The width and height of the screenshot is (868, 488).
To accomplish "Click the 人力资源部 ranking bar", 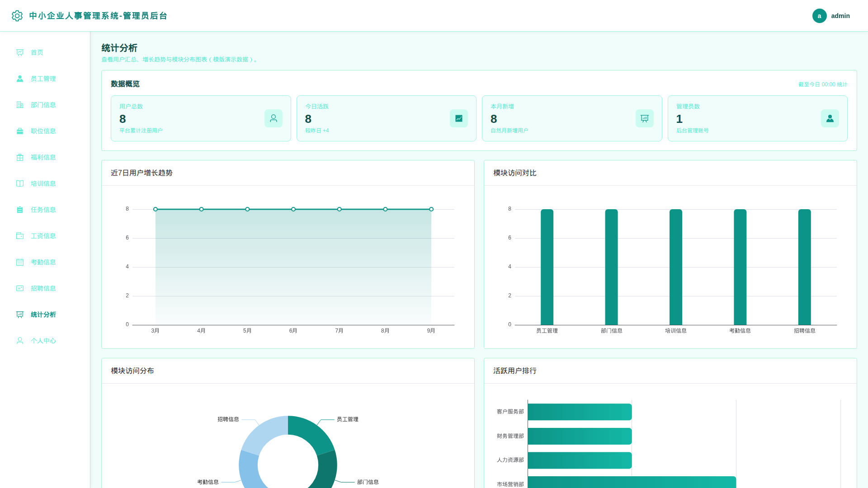I will 580,460.
